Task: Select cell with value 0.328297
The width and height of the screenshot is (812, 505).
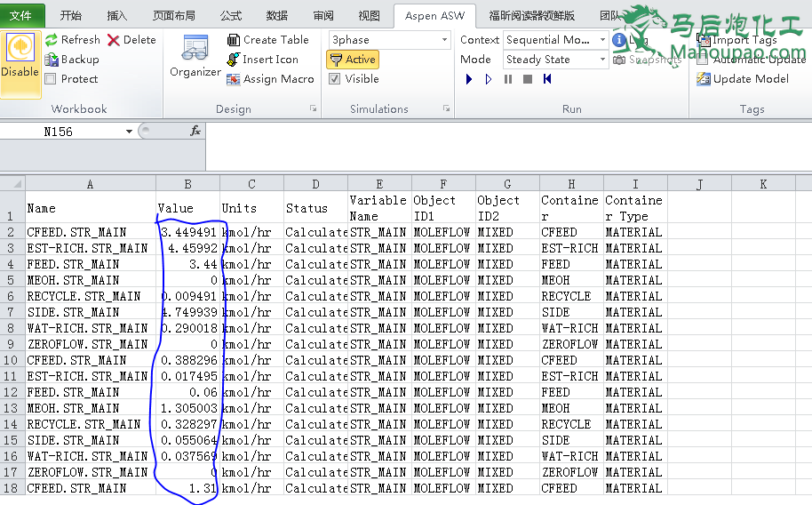Action: pyautogui.click(x=188, y=425)
